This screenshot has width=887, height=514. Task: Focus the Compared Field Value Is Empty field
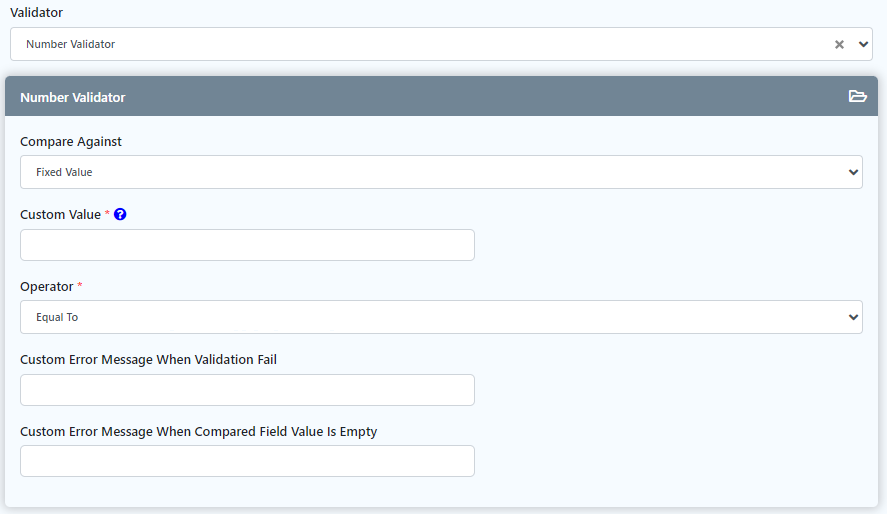click(247, 461)
